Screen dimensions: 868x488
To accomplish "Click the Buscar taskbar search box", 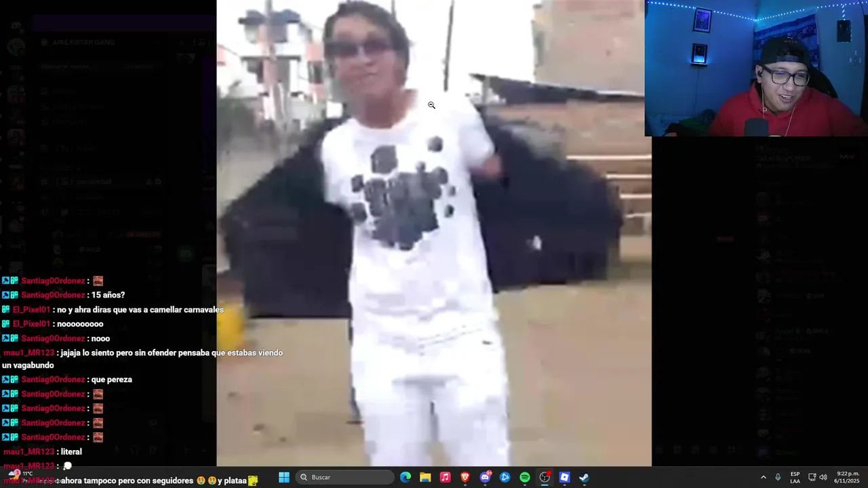I will click(346, 477).
